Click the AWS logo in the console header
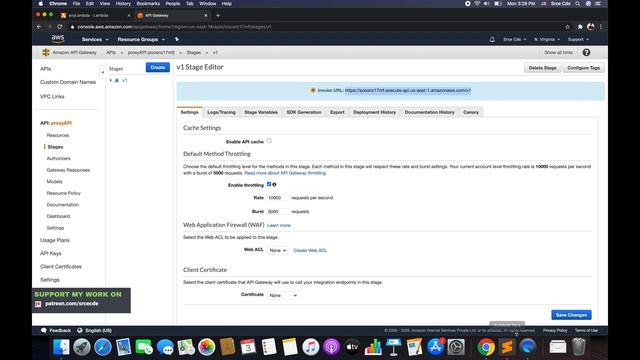The width and height of the screenshot is (640, 360). tap(58, 39)
